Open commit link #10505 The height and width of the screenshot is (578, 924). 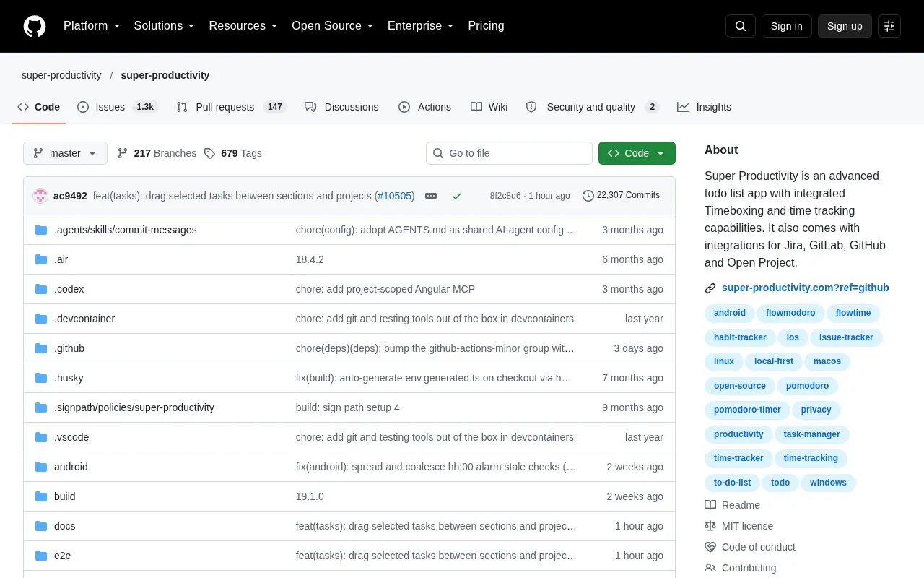(394, 196)
